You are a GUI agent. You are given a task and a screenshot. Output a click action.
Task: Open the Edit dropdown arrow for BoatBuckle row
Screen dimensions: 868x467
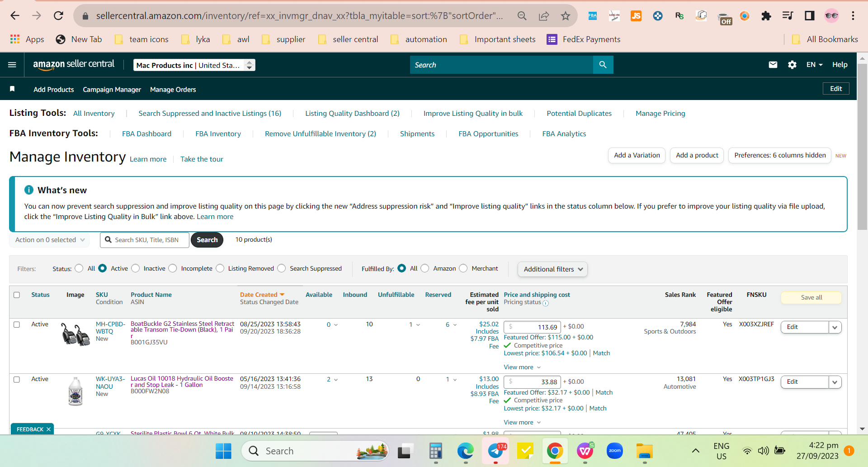click(x=835, y=327)
